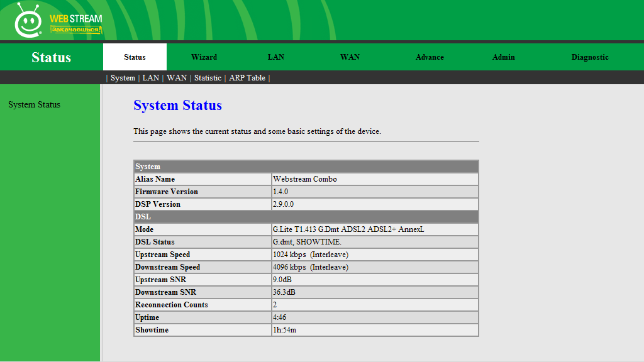Open the ARP Table submenu link
This screenshot has width=644, height=362.
(x=247, y=78)
